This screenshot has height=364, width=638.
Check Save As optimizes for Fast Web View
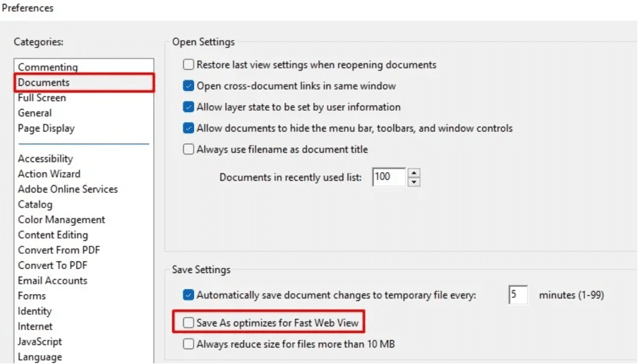pos(188,323)
